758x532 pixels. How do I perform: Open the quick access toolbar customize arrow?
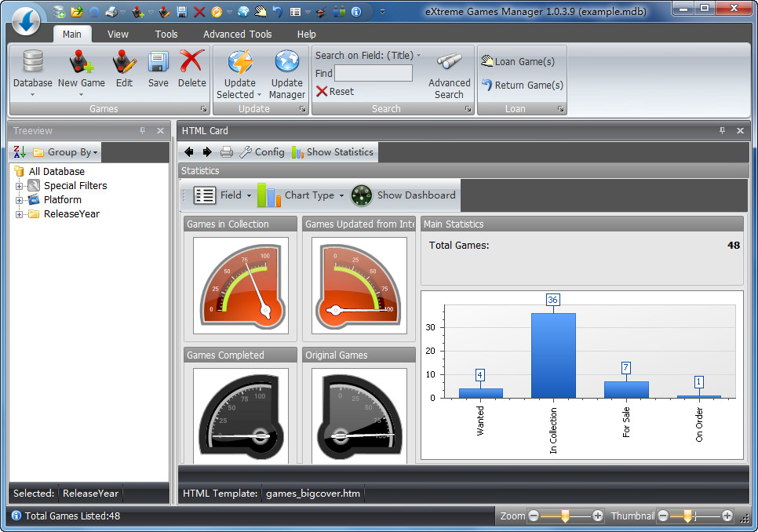[382, 11]
